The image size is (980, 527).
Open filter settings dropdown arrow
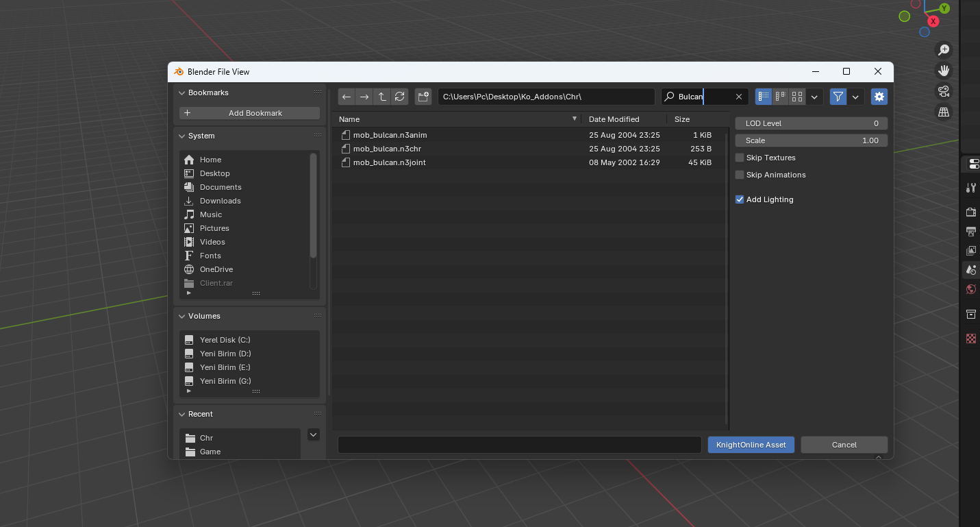coord(855,97)
